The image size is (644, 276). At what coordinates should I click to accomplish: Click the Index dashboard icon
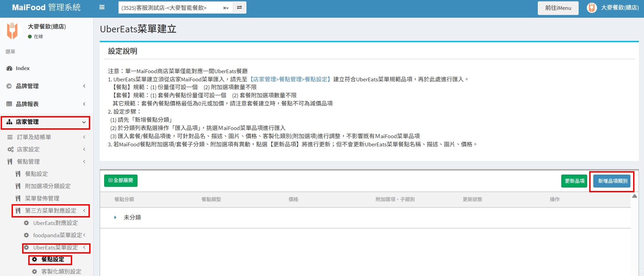10,68
